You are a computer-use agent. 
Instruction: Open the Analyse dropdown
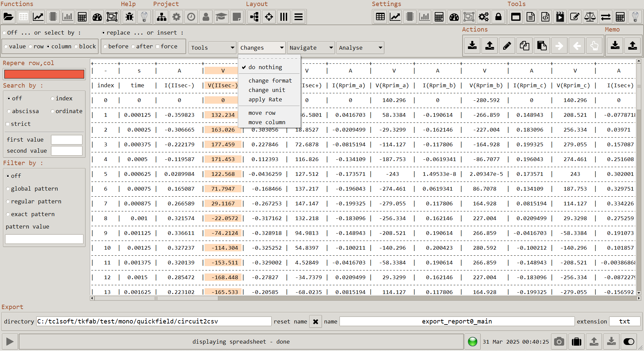360,48
